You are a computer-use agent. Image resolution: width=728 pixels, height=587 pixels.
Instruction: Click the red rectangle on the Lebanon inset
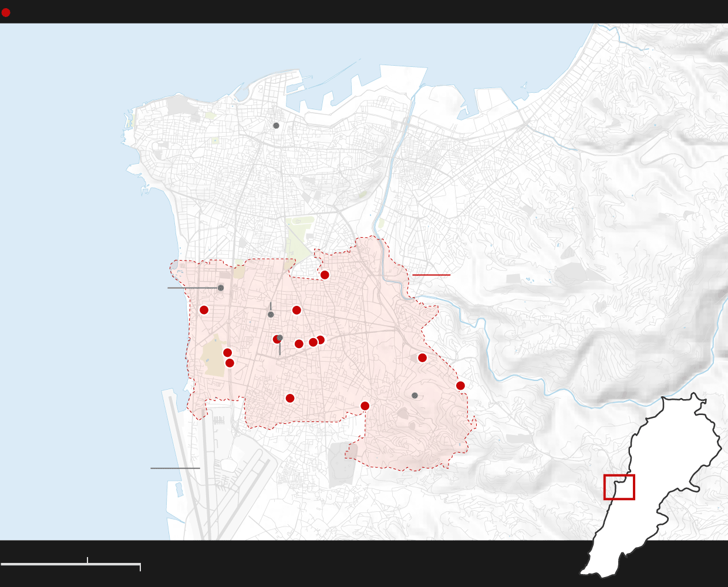pos(619,487)
